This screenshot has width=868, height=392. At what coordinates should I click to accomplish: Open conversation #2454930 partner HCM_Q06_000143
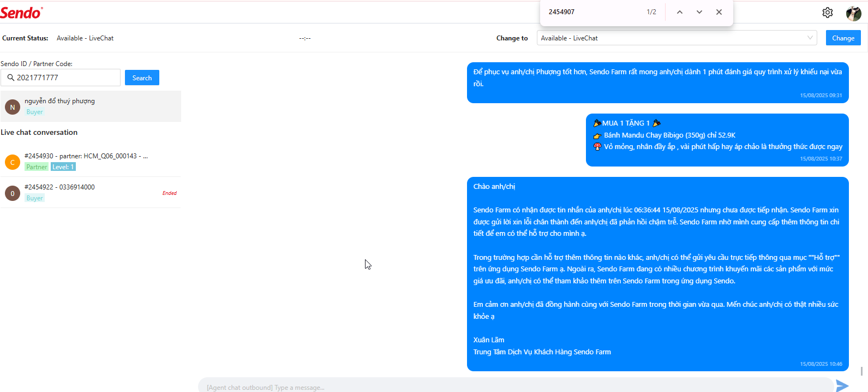pos(91,161)
